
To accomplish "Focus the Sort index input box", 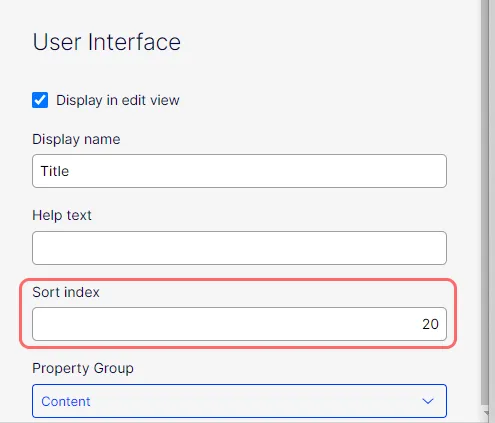I will [239, 324].
